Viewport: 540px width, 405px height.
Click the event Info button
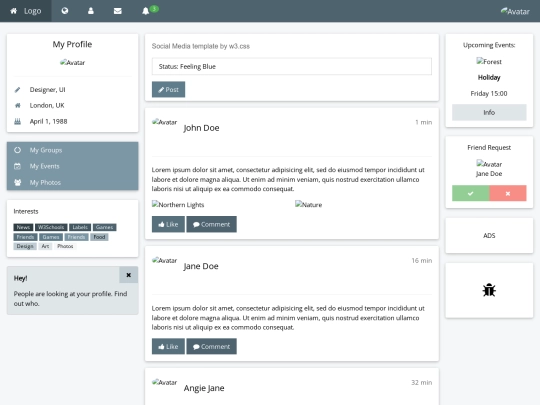(489, 112)
